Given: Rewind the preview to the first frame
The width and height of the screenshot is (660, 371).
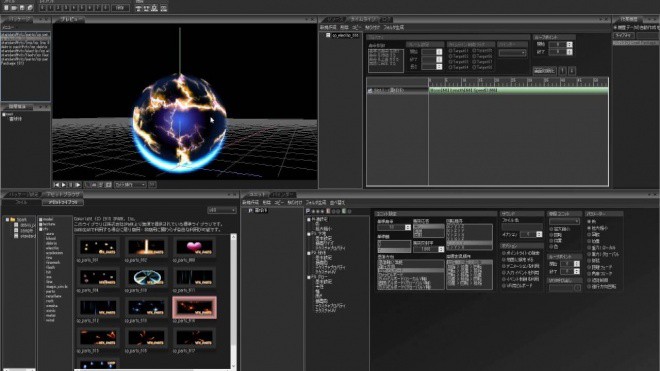Looking at the screenshot, I should point(56,185).
